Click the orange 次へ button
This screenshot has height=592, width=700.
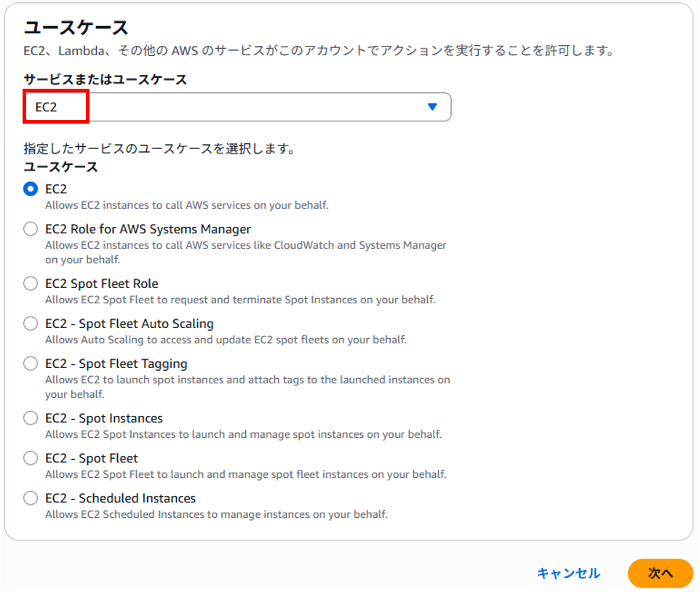[x=660, y=573]
